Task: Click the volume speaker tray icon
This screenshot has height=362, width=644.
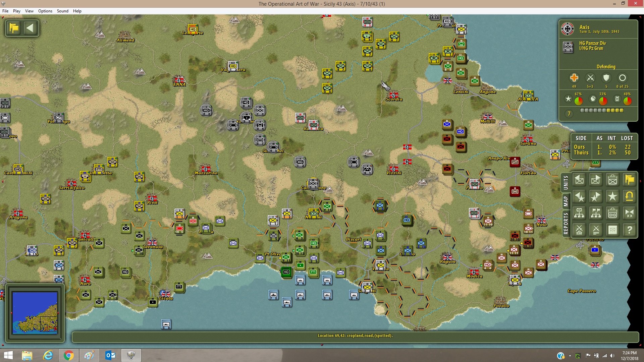Action: [x=612, y=356]
